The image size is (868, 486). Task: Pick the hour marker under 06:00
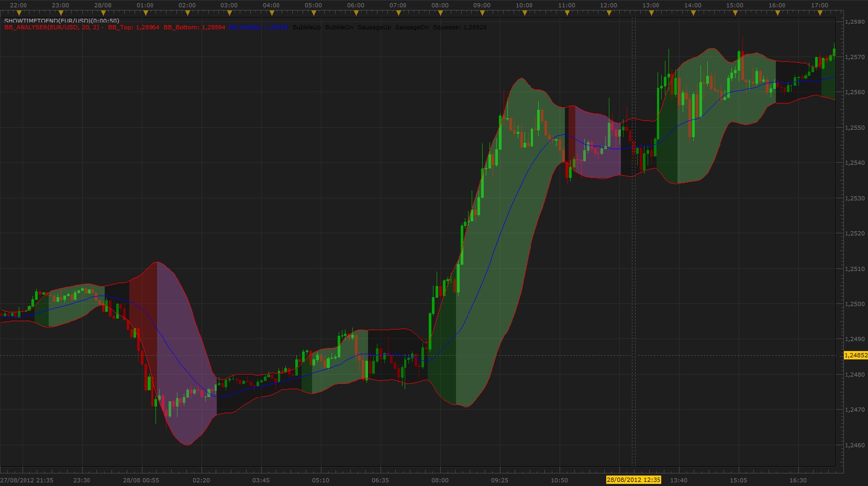pos(355,12)
